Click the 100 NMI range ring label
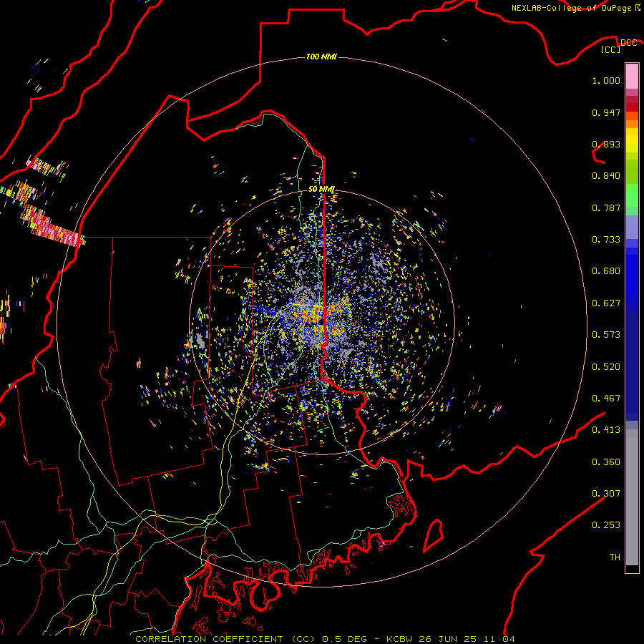Screen dimensions: 644x644 click(x=321, y=57)
